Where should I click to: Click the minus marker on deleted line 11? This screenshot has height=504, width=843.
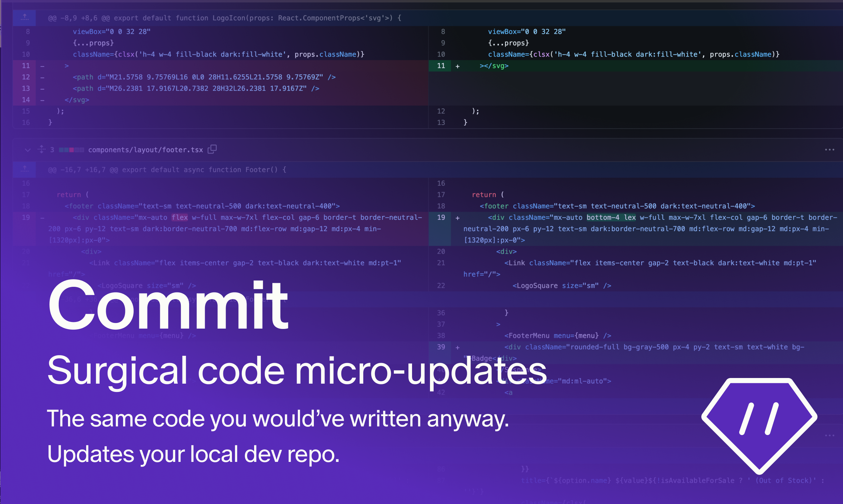tap(42, 66)
